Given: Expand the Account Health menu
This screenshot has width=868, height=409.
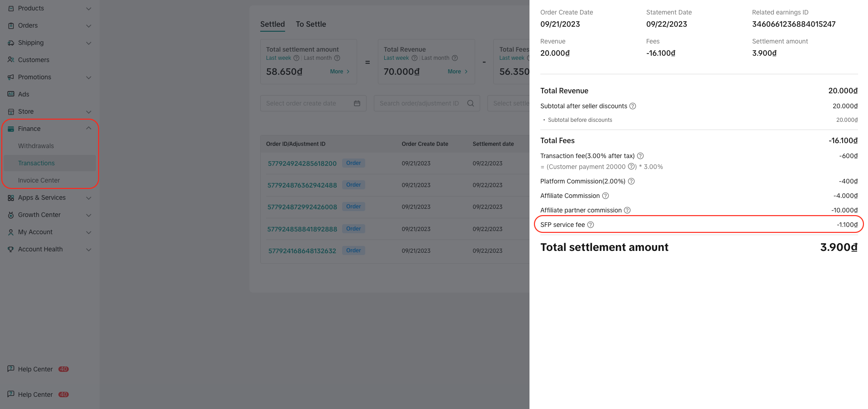Looking at the screenshot, I should click(x=89, y=250).
